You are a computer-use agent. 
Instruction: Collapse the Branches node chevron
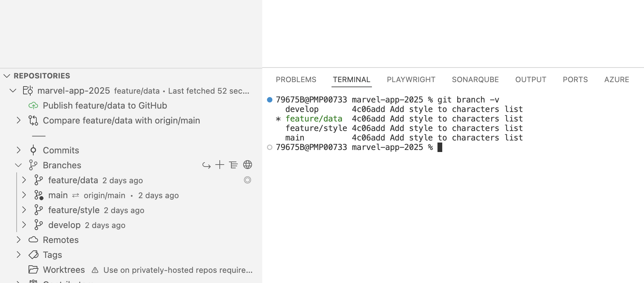(18, 165)
